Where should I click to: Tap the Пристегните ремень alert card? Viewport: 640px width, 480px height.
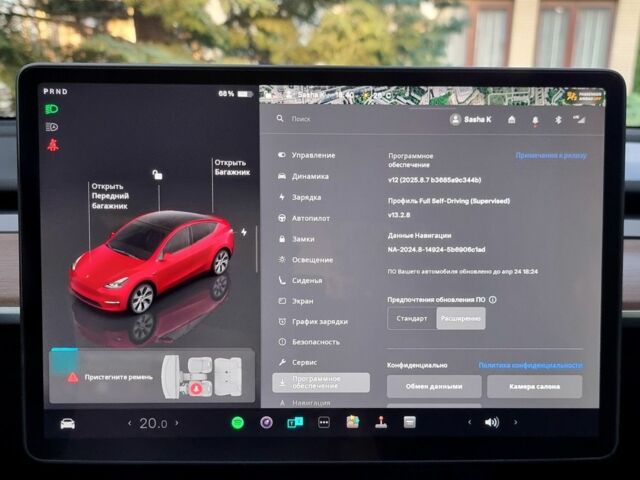point(152,376)
